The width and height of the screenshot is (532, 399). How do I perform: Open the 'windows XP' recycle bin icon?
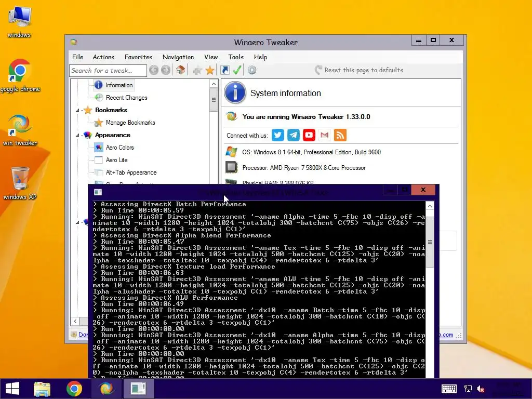20,183
